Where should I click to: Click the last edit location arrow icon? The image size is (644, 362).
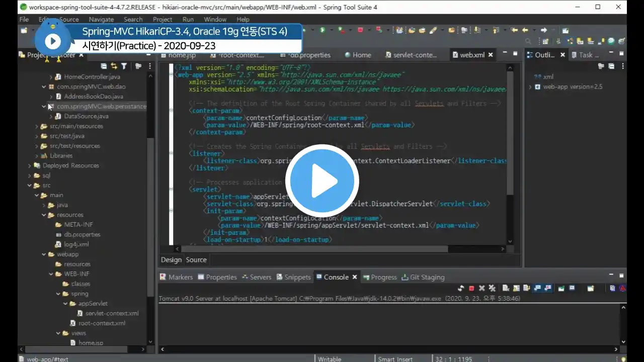(514, 30)
